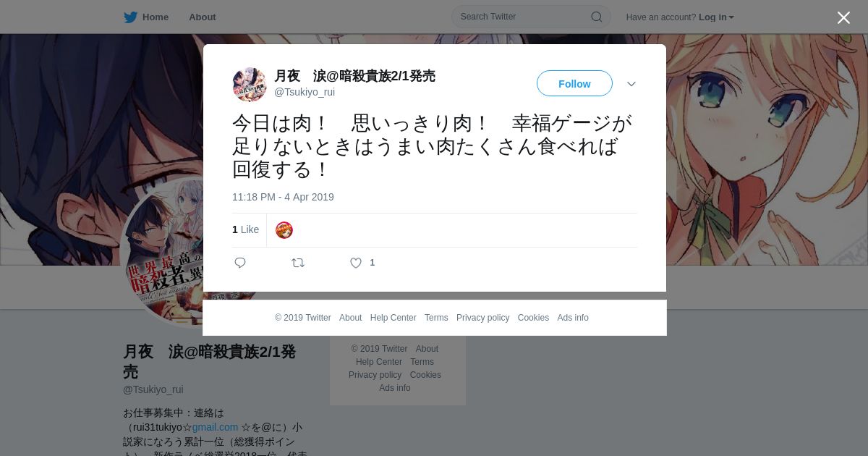The height and width of the screenshot is (456, 868).
Task: Reply to the tweet via speech bubble icon
Action: tap(240, 263)
